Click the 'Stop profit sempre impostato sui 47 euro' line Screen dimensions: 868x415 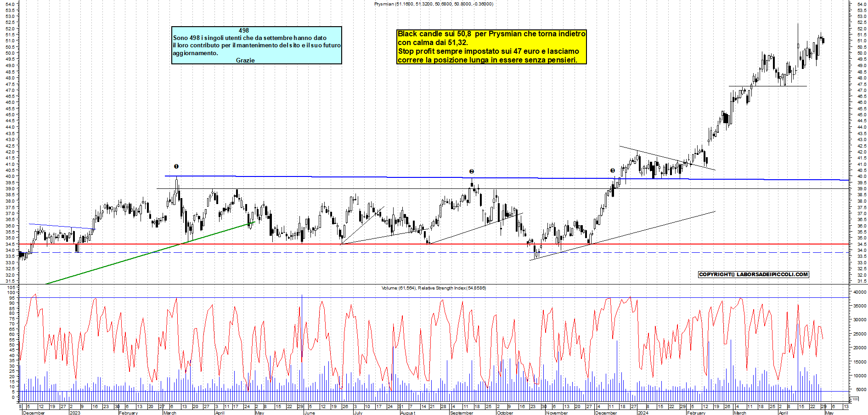pos(488,51)
